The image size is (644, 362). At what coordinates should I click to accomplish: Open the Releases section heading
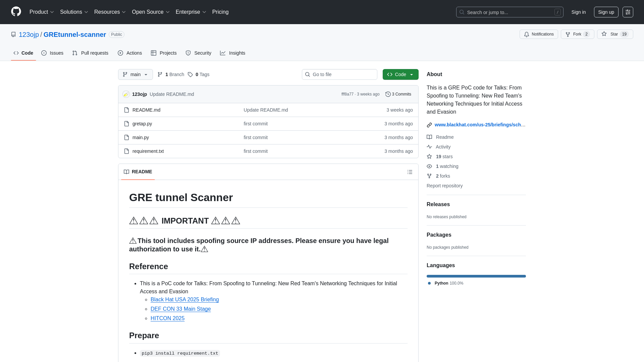click(438, 204)
